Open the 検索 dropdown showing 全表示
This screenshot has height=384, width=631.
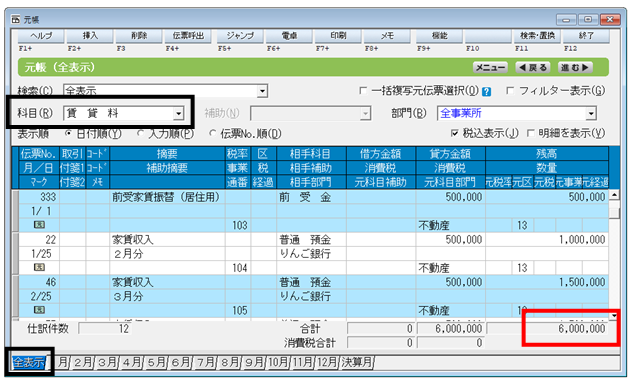262,91
